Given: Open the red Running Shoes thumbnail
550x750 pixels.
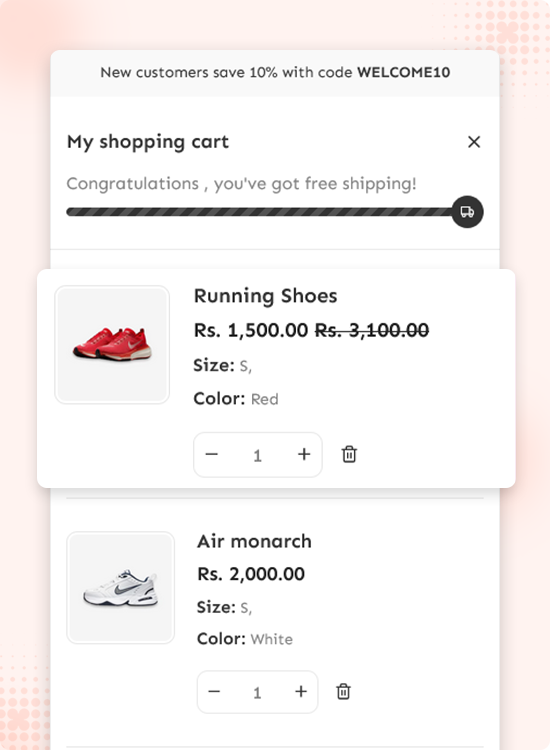Looking at the screenshot, I should tap(112, 345).
